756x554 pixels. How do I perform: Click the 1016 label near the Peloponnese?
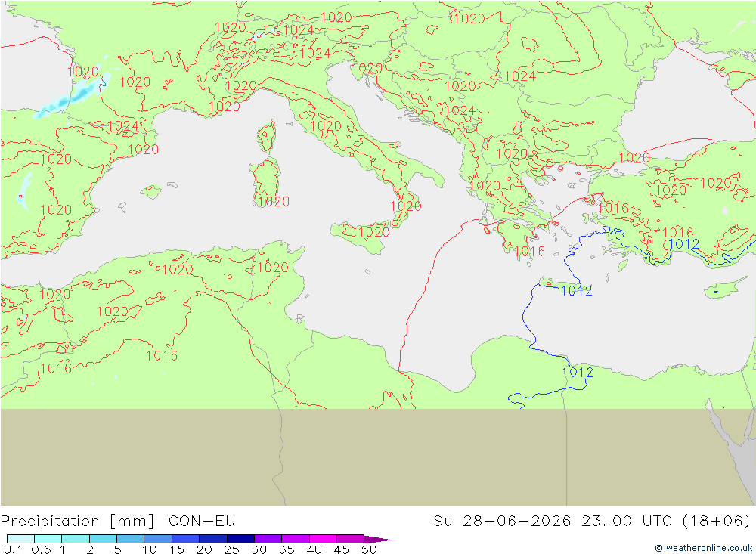point(529,251)
